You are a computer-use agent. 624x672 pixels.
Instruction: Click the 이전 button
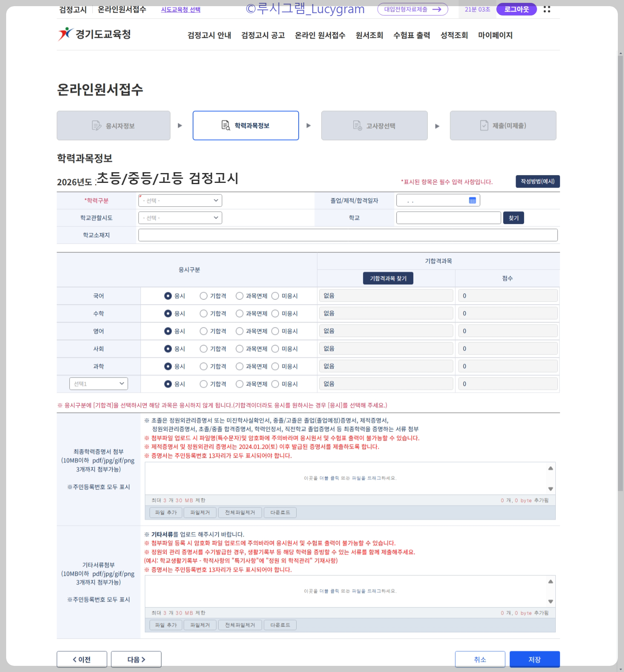click(82, 659)
